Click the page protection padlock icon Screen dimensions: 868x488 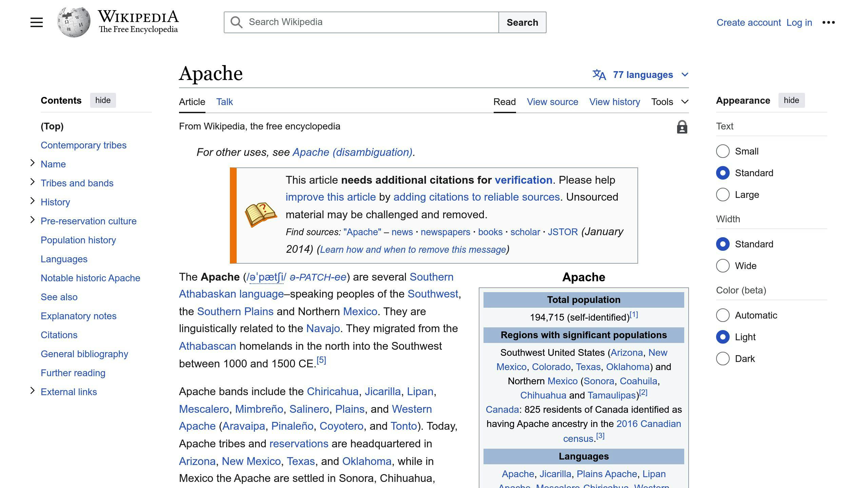click(682, 127)
